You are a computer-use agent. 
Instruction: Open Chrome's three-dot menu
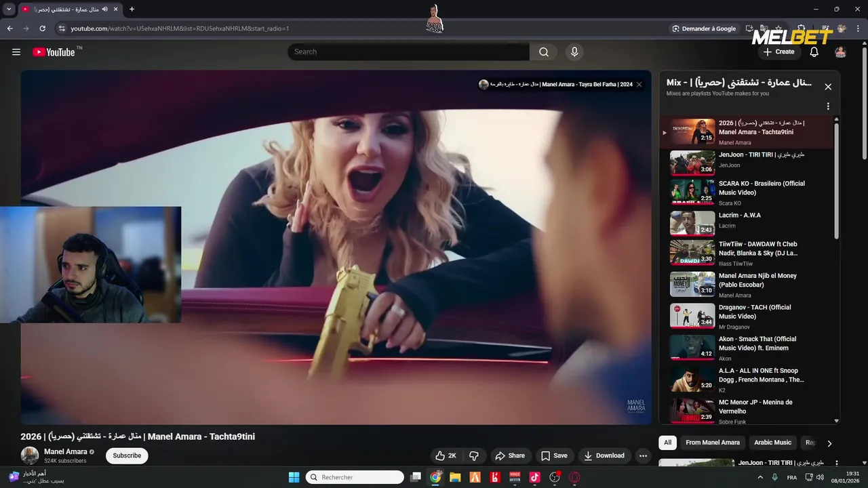point(859,28)
